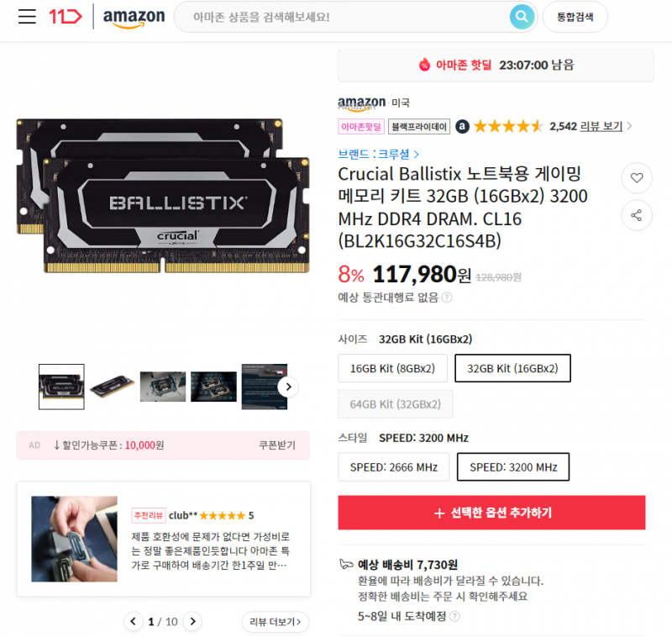Open 2,542 리뷰 보기 link
Screen dimensions: 672x637
(x=585, y=126)
